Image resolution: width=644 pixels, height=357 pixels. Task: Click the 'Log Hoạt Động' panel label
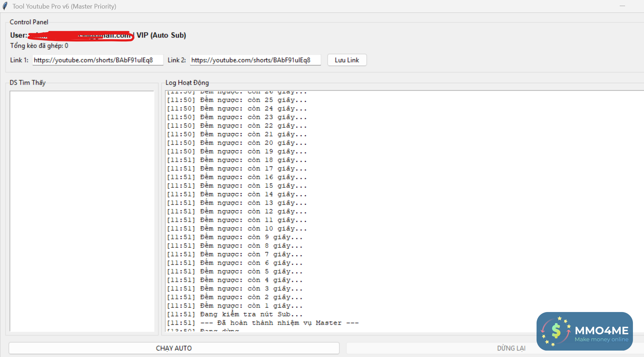point(187,82)
